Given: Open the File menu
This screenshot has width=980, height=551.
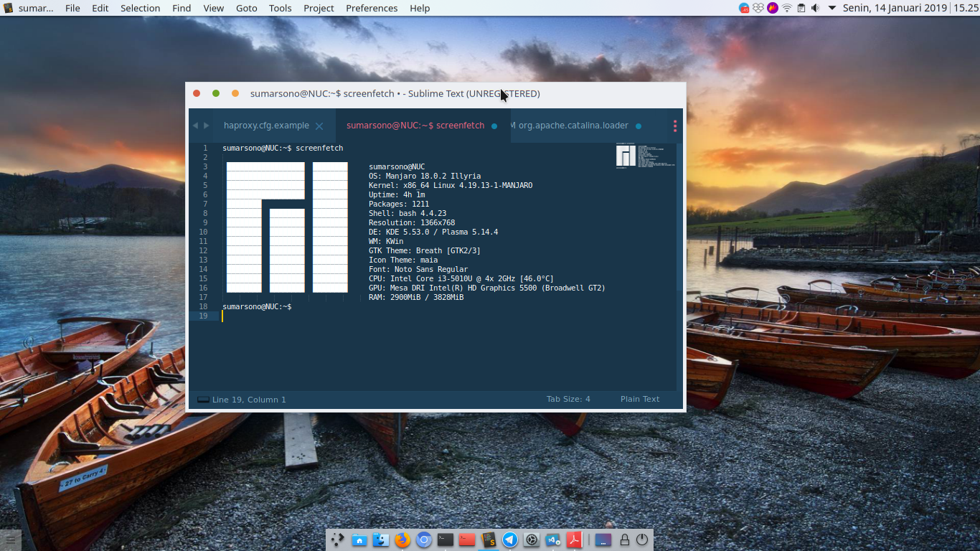Looking at the screenshot, I should click(72, 8).
